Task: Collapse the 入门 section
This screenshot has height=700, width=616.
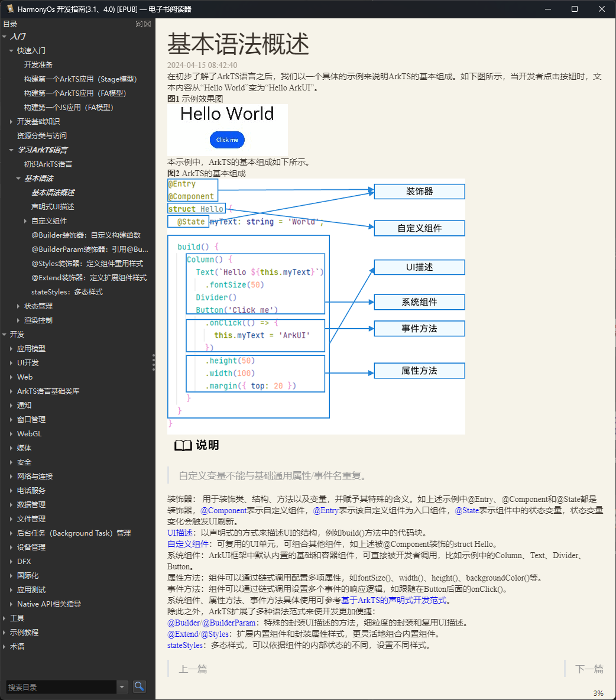Action: tap(4, 37)
